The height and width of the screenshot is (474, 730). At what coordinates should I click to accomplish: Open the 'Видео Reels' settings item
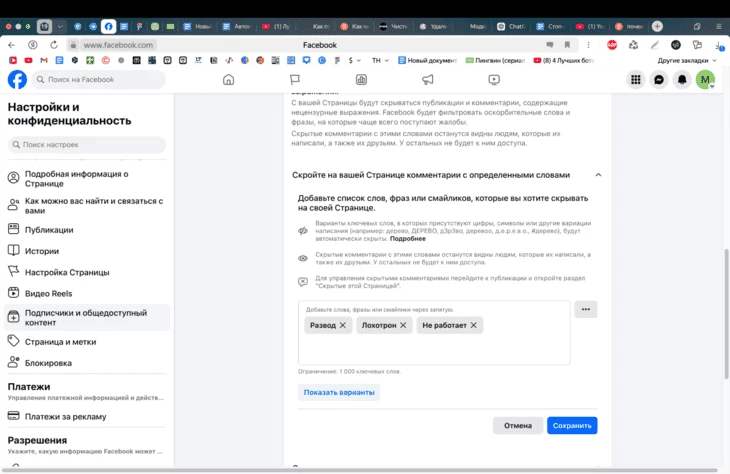87,293
